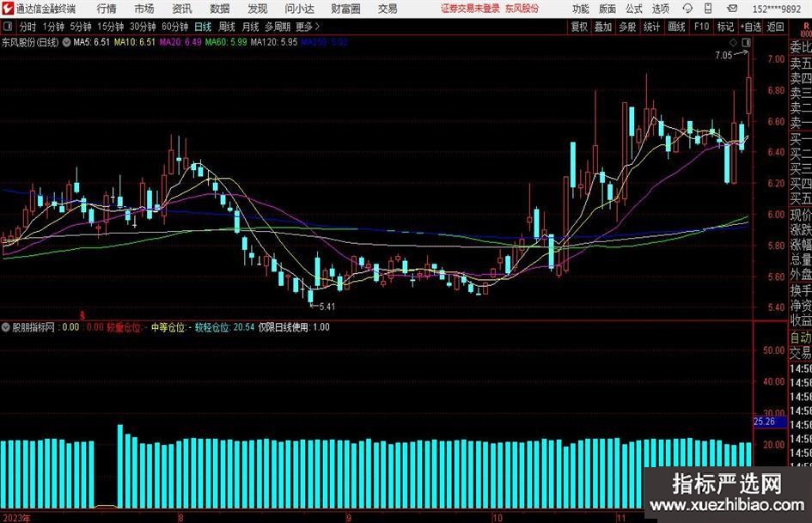Switch to 月线 monthly period
This screenshot has height=523, width=812.
click(x=250, y=27)
